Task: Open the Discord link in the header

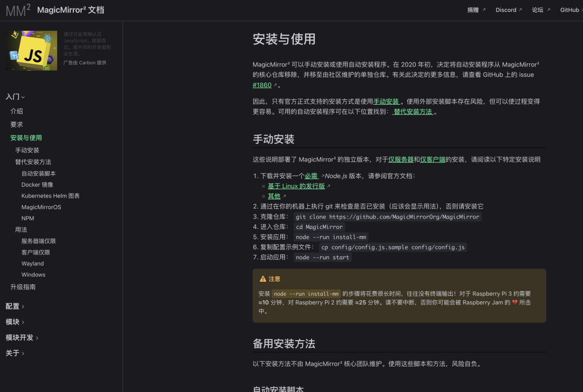Action: click(506, 10)
